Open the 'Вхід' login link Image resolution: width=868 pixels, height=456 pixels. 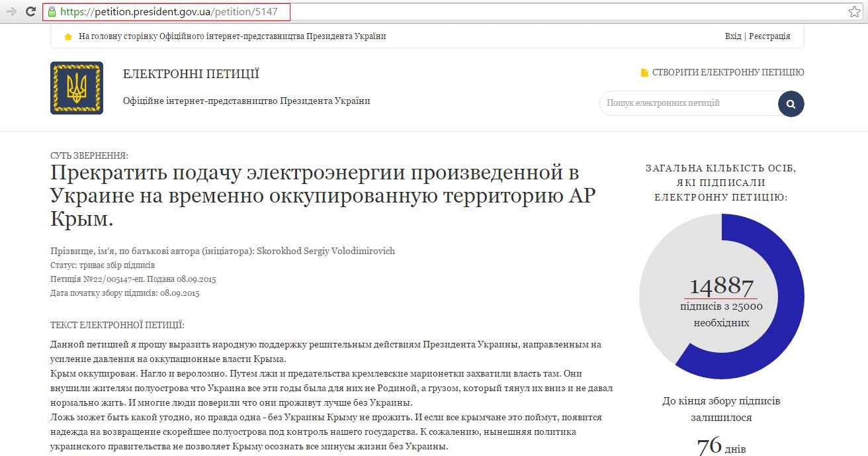733,36
